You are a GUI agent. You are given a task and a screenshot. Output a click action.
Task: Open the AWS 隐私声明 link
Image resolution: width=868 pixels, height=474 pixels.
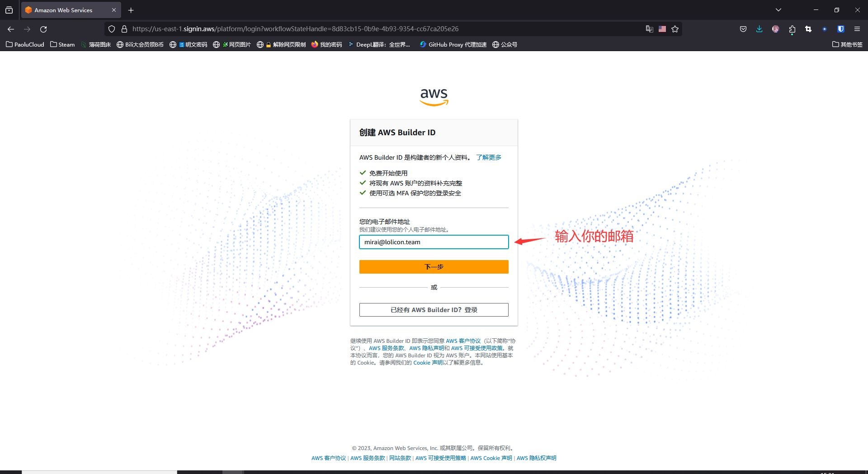[426, 348]
